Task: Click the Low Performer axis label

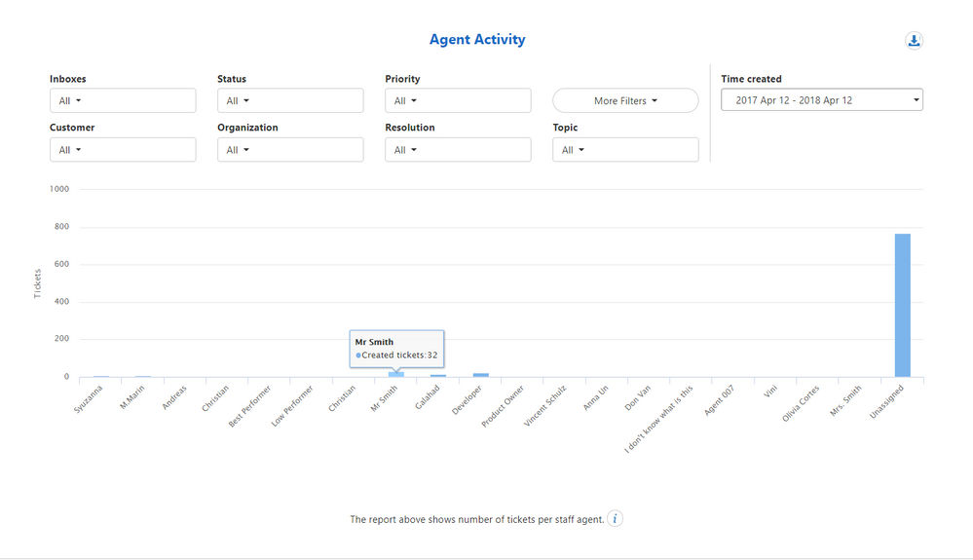Action: [x=292, y=405]
